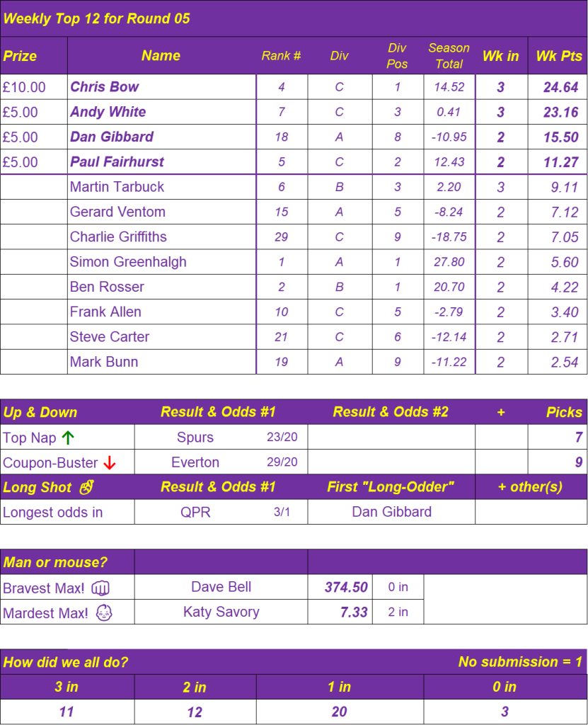Click the Wk Pts column header
Image resolution: width=588 pixels, height=725 pixels.
[559, 56]
